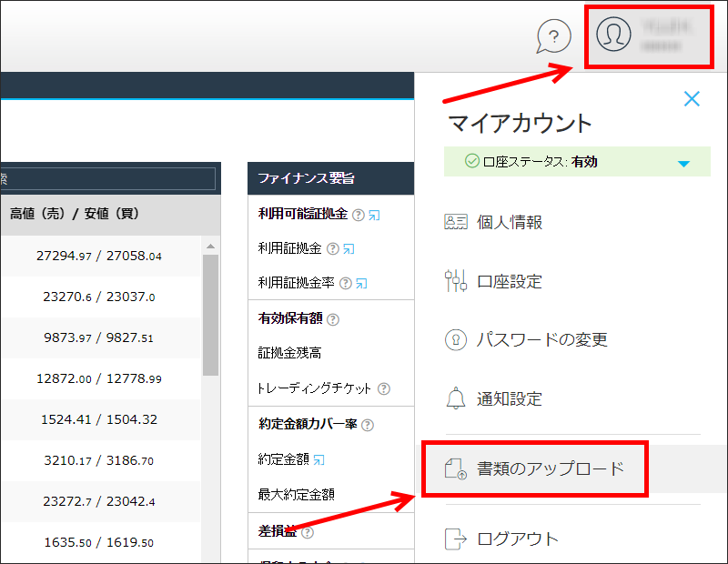Click help icon next to 利用証拠金率
This screenshot has width=728, height=564.
[345, 284]
